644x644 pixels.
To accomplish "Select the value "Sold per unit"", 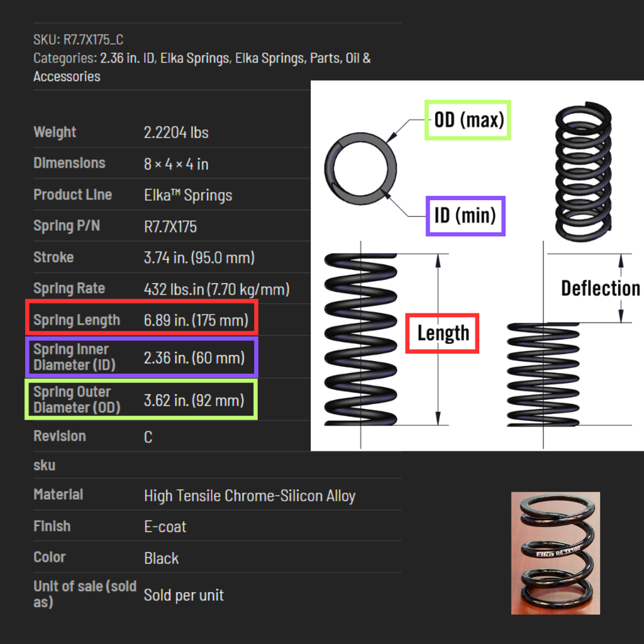I will pyautogui.click(x=184, y=595).
